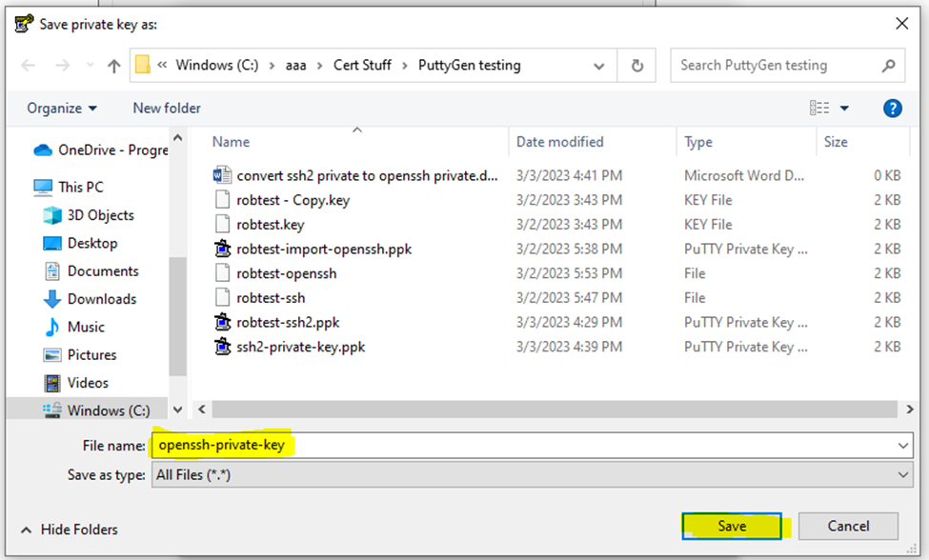929x560 pixels.
Task: Open the File name dropdown arrow
Action: pyautogui.click(x=902, y=445)
